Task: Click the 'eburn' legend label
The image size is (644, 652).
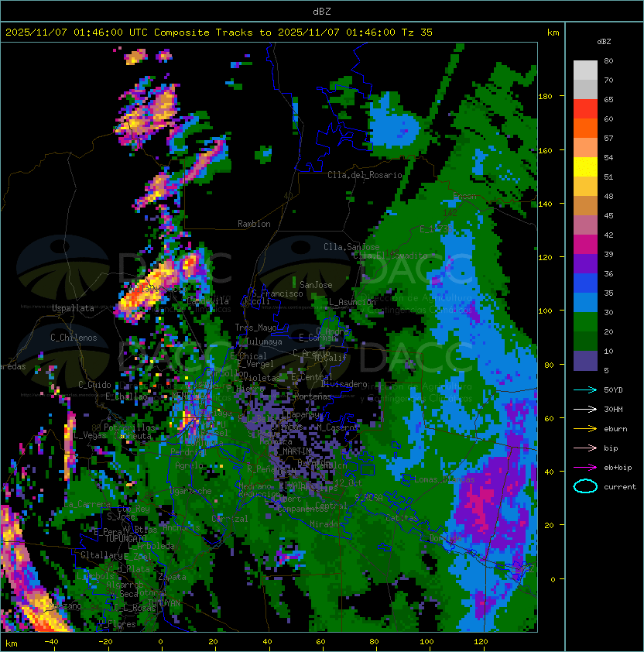Action: coord(615,429)
